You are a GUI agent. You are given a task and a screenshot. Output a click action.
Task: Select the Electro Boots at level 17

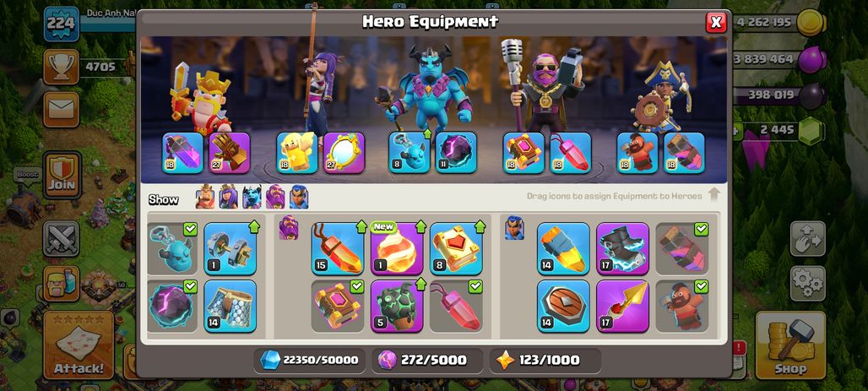623,248
